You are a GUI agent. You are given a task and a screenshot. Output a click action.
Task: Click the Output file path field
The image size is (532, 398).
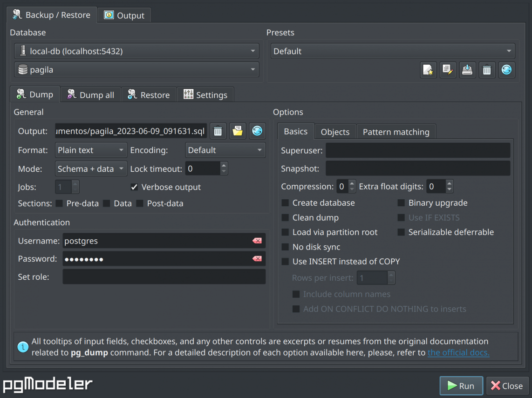[131, 131]
